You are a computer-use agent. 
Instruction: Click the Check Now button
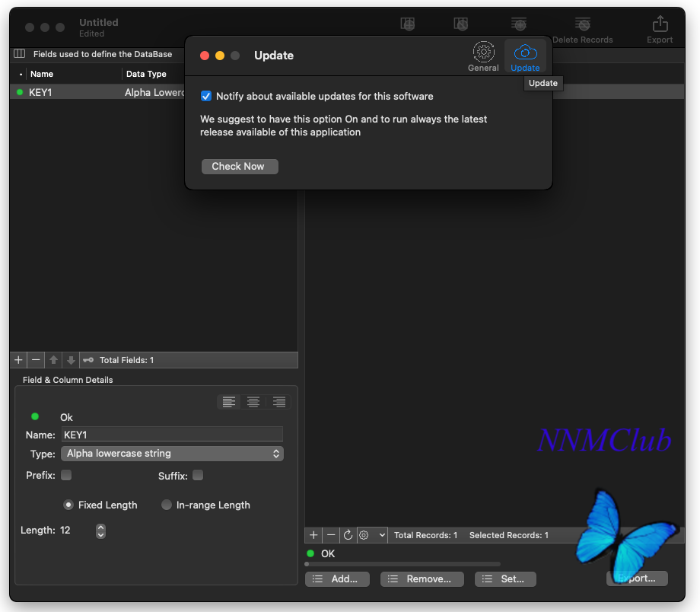[x=240, y=166]
